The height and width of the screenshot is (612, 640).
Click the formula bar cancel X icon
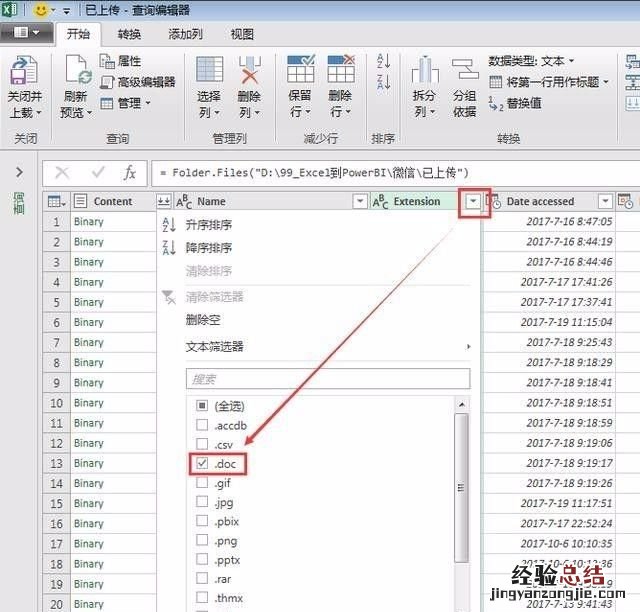[62, 173]
